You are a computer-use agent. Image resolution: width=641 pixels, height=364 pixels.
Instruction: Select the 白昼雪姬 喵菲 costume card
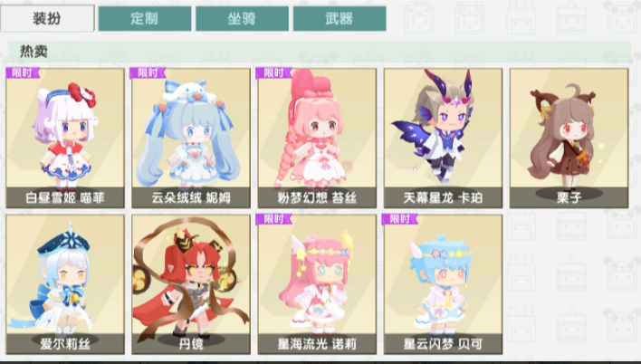pyautogui.click(x=65, y=139)
